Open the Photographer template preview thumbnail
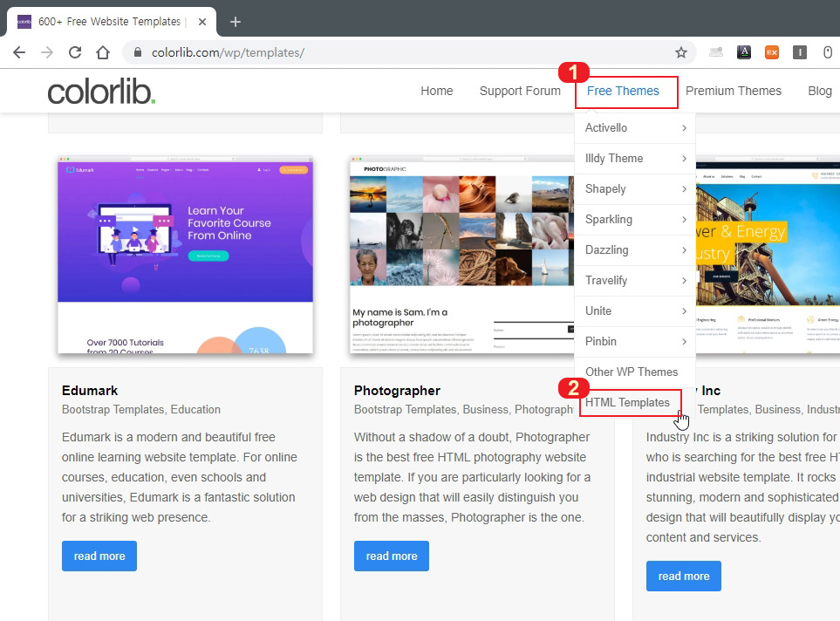Image resolution: width=840 pixels, height=621 pixels. coord(461,255)
